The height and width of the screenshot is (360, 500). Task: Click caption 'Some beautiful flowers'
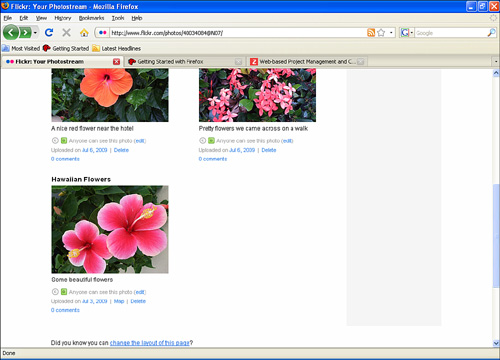click(x=82, y=279)
